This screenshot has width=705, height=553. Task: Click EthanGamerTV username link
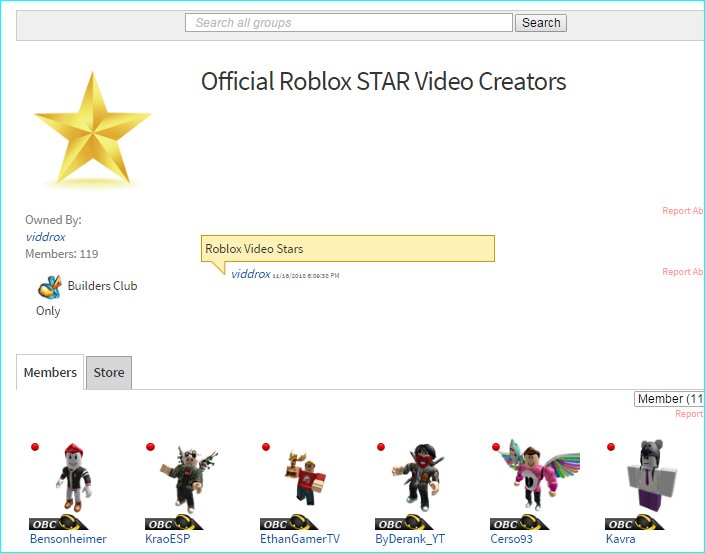click(300, 539)
